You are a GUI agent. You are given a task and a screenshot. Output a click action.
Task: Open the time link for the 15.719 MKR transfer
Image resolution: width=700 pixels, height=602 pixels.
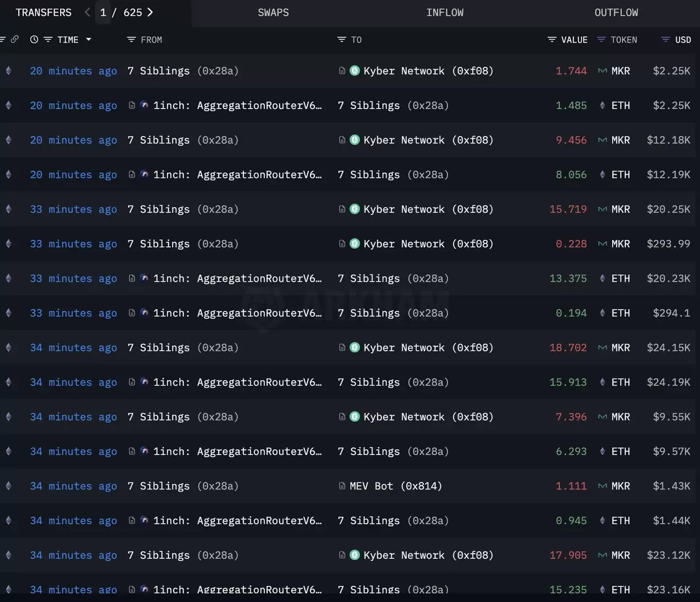(x=73, y=209)
